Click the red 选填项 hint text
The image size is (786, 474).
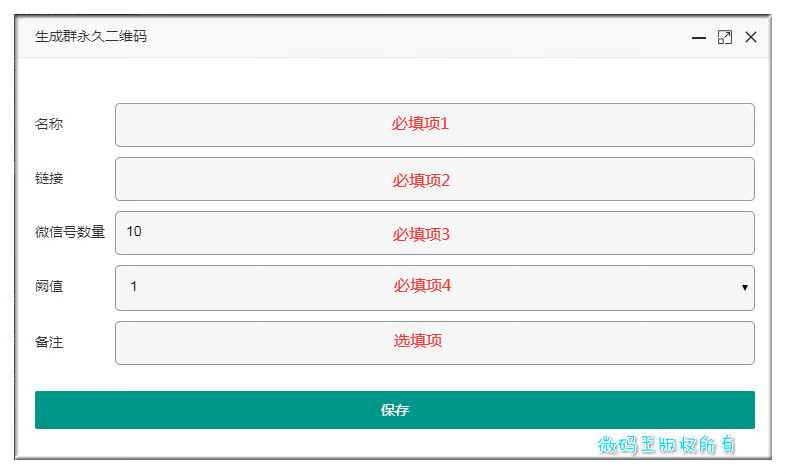coord(418,341)
